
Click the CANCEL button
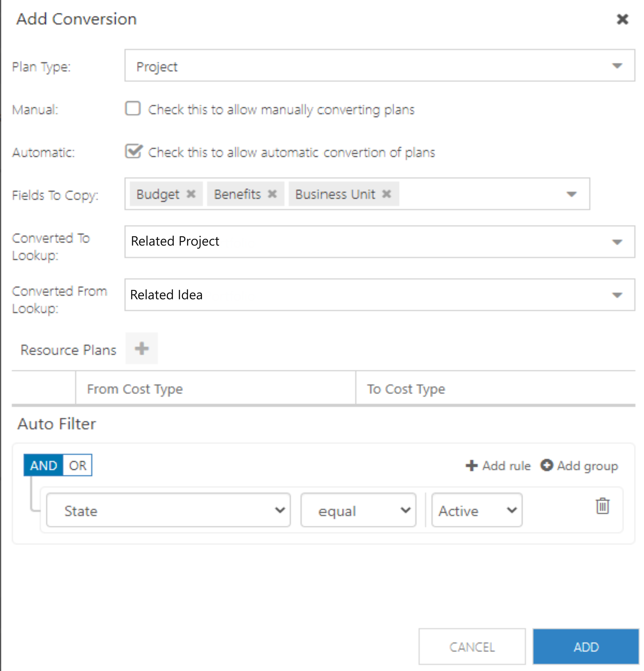coord(472,646)
